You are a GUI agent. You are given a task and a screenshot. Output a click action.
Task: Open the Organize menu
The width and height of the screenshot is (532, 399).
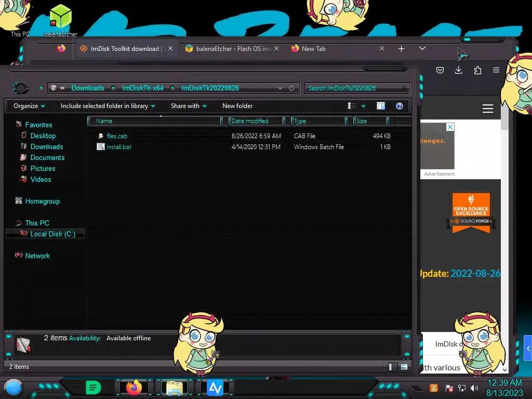pos(29,106)
